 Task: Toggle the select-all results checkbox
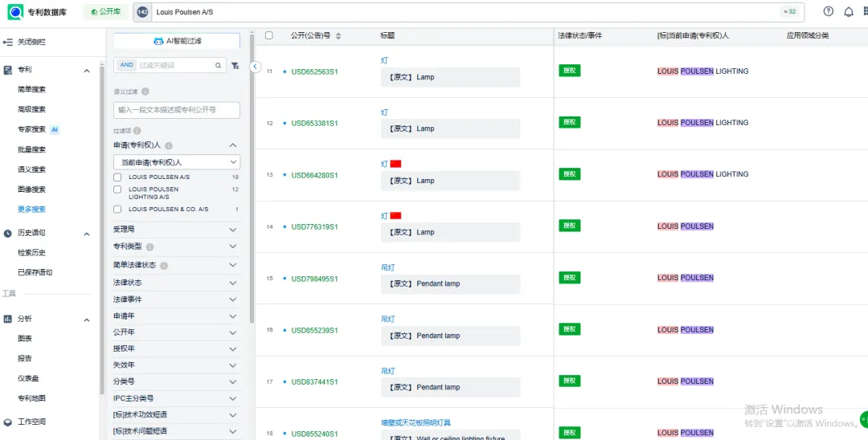[x=269, y=35]
